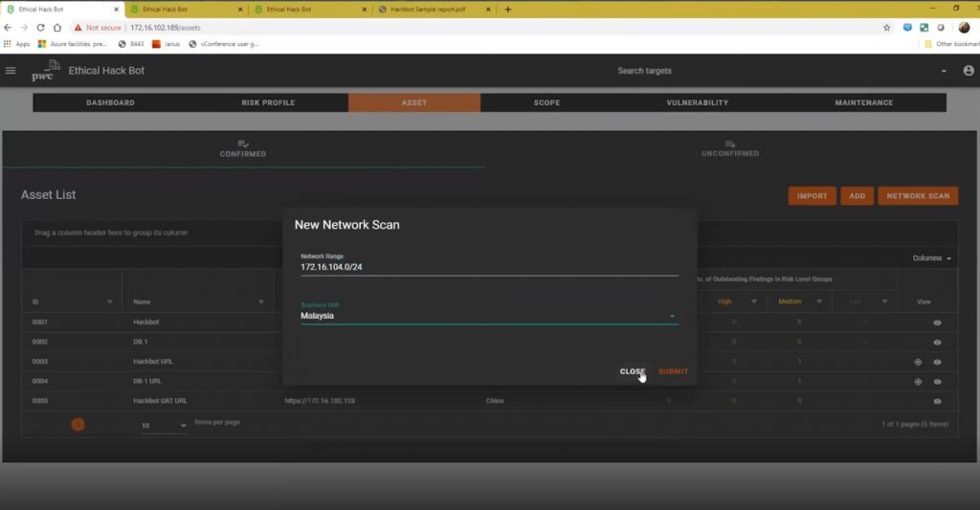
Task: Open the Hackbot Sample report.pdf browser tab
Action: [x=430, y=10]
